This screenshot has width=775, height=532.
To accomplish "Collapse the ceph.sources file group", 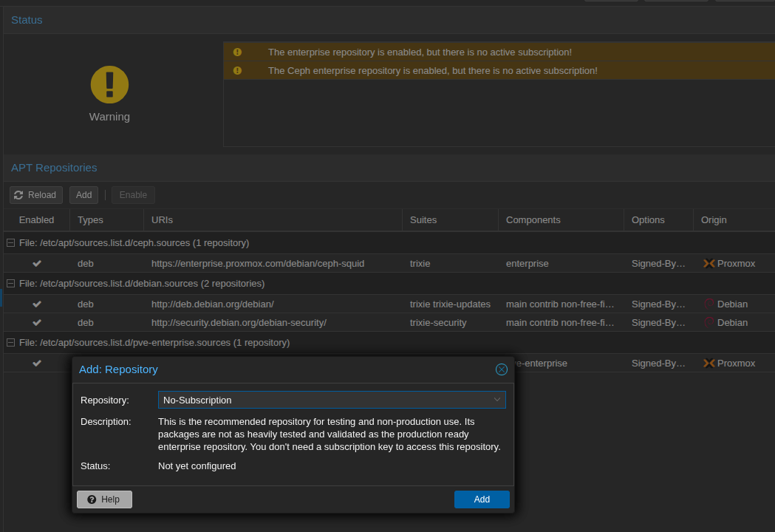I will (11, 243).
